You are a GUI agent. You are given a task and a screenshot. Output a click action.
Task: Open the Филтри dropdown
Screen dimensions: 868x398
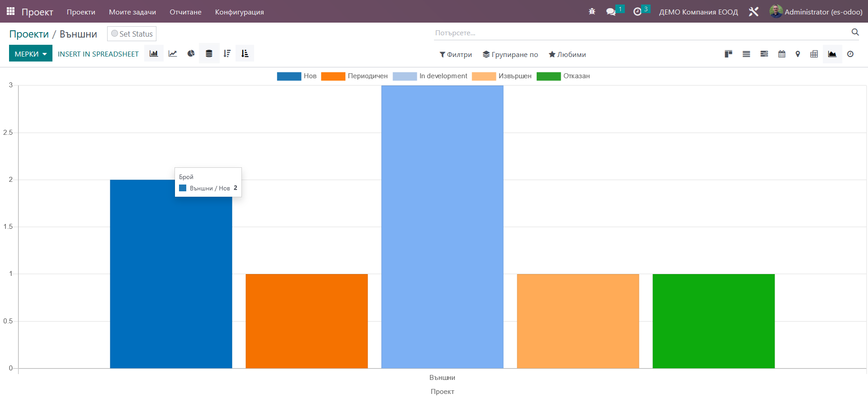[x=456, y=54]
